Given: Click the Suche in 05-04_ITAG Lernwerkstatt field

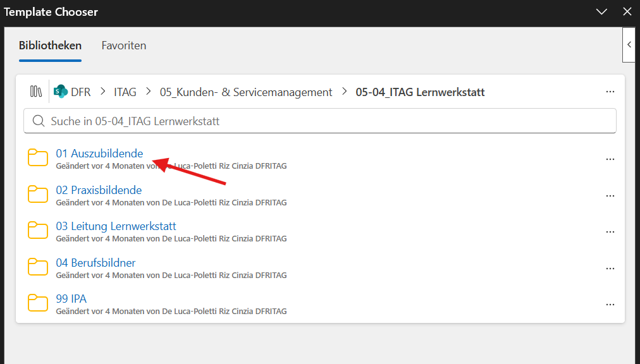Looking at the screenshot, I should pyautogui.click(x=319, y=121).
